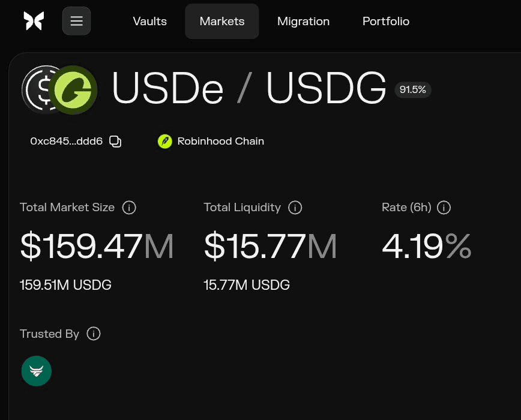521x420 pixels.
Task: Open the hamburger menu button
Action: click(x=76, y=21)
